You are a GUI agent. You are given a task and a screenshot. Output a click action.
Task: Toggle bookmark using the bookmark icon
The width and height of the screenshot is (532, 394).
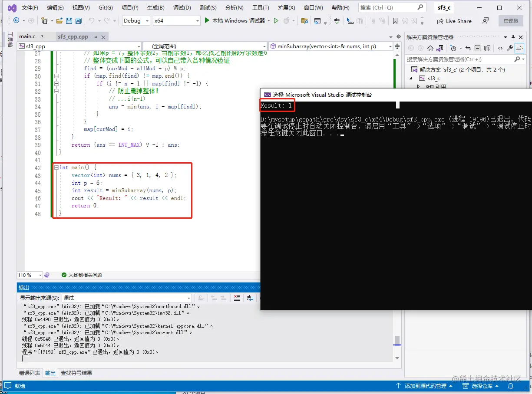click(395, 20)
